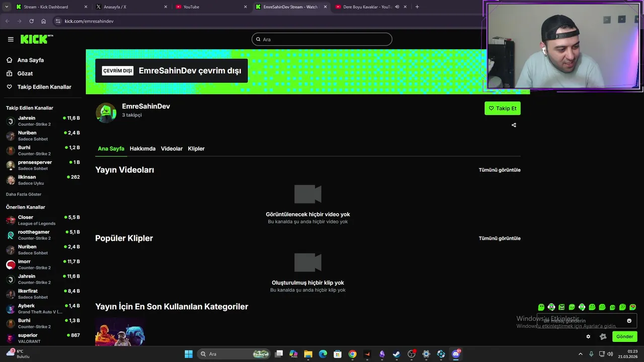This screenshot has width=644, height=362.
Task: Mute the Dere Boyu Kavaklar tab audio
Action: click(397, 7)
